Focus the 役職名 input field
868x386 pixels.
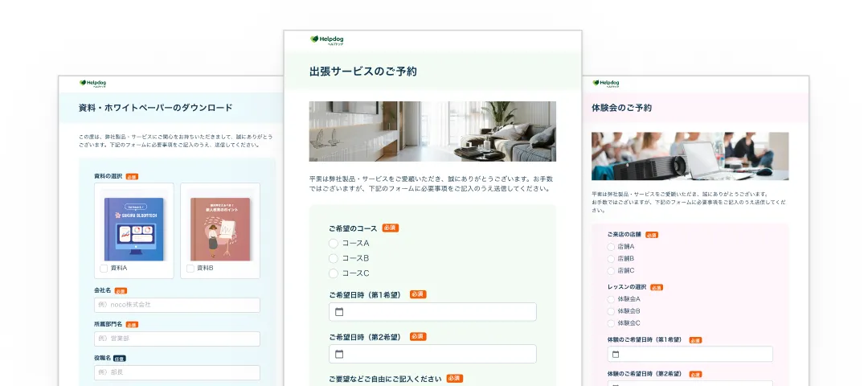177,372
